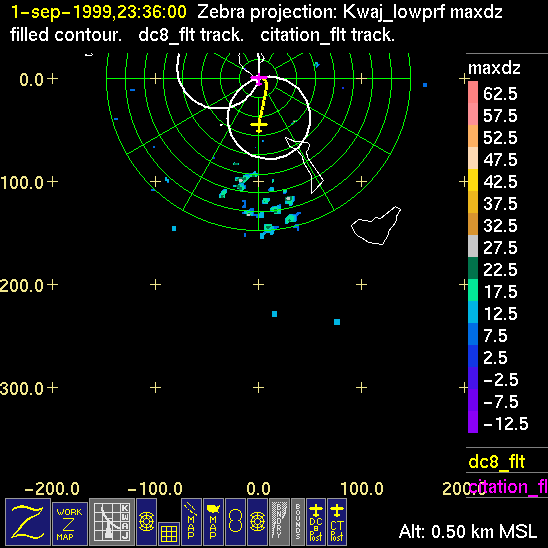Open the WORK Z MAP icon
This screenshot has height=548, width=548.
70,524
